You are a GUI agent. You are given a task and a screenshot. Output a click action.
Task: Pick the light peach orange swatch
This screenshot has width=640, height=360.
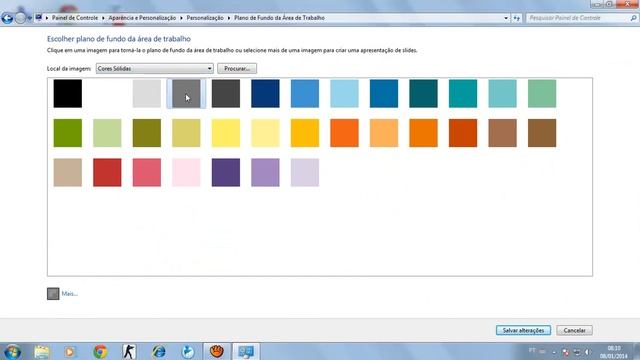coord(384,133)
